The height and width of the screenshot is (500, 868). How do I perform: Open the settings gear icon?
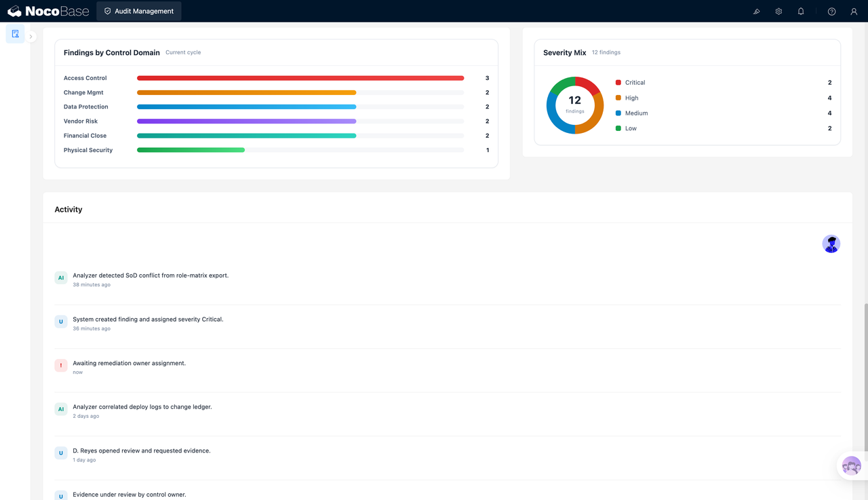(x=778, y=11)
